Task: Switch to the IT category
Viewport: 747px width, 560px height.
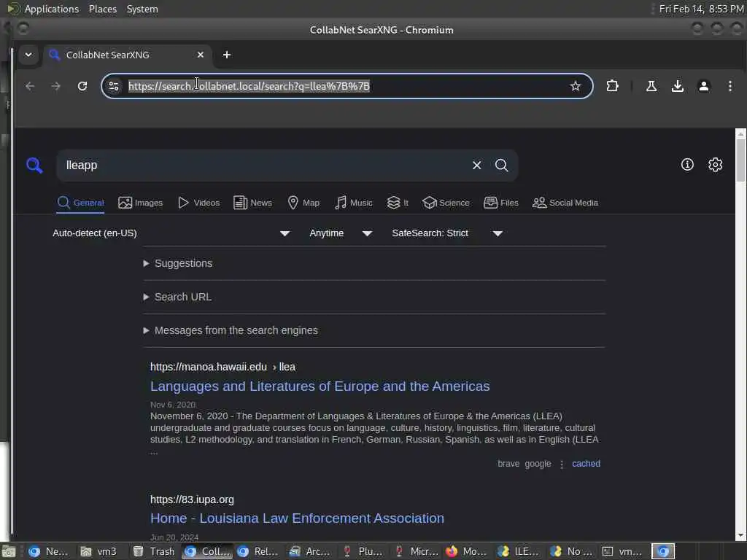Action: tap(398, 203)
